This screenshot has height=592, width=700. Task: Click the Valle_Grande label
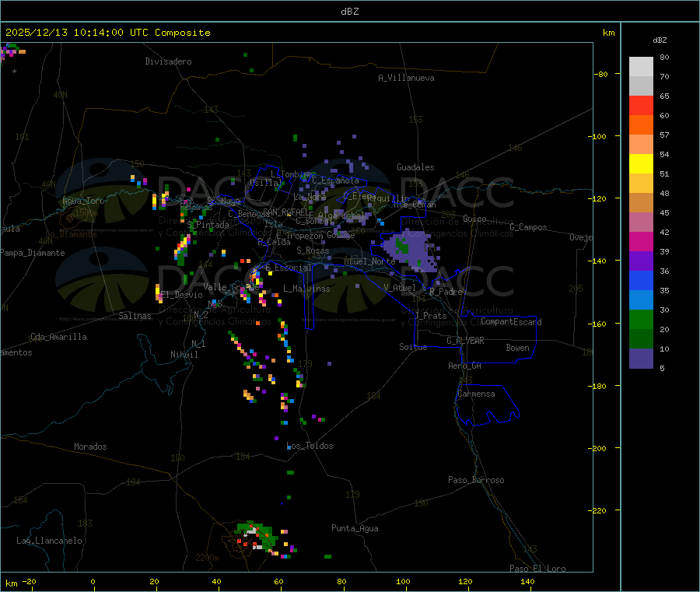[x=231, y=286]
